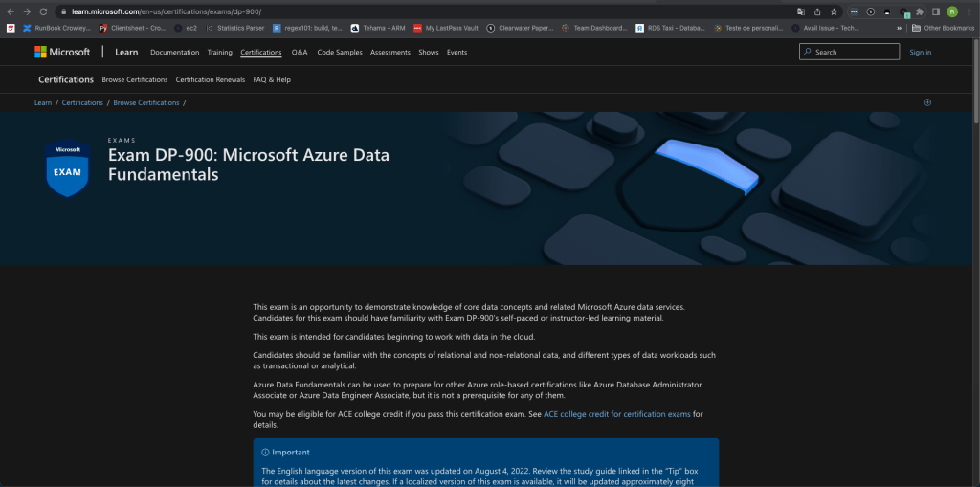980x487 pixels.
Task: Click the translate page icon
Action: tap(801, 11)
